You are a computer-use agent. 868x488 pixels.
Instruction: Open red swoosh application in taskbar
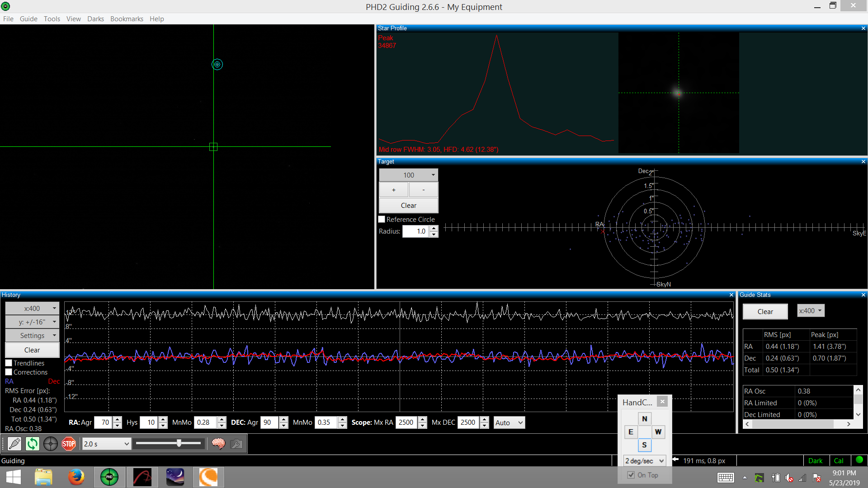142,477
